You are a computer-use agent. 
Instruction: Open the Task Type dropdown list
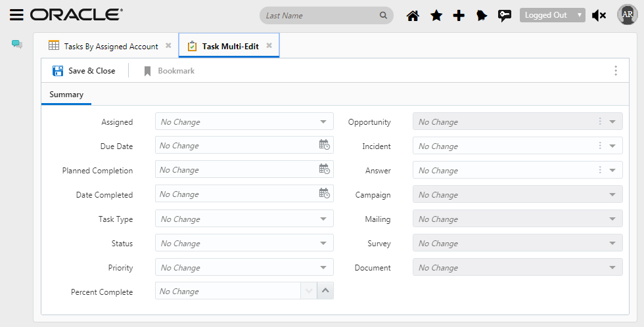(323, 219)
